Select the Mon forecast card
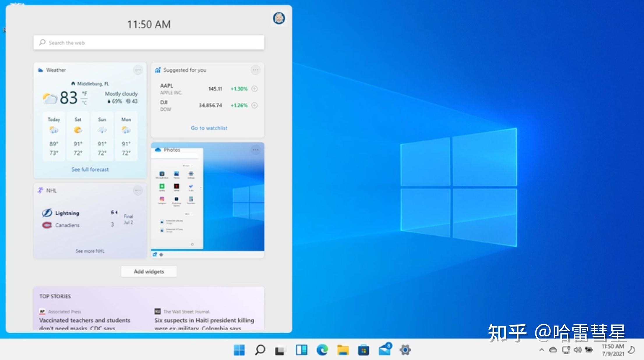The image size is (644, 360). click(x=126, y=136)
